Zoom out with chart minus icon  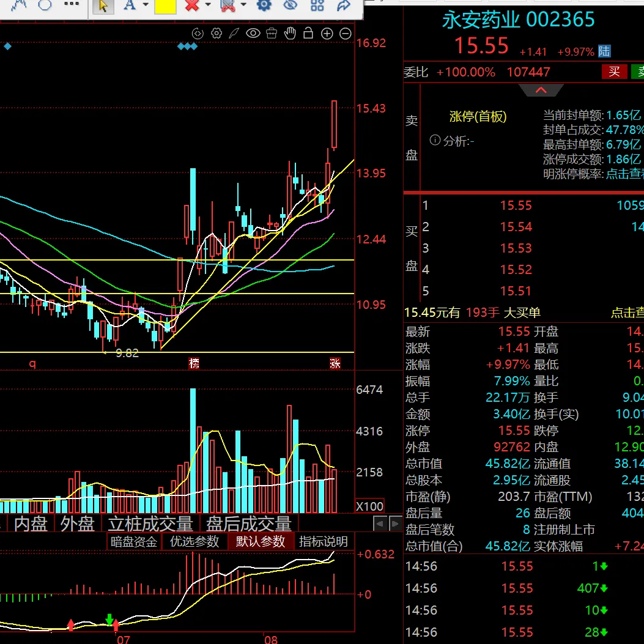(x=346, y=34)
